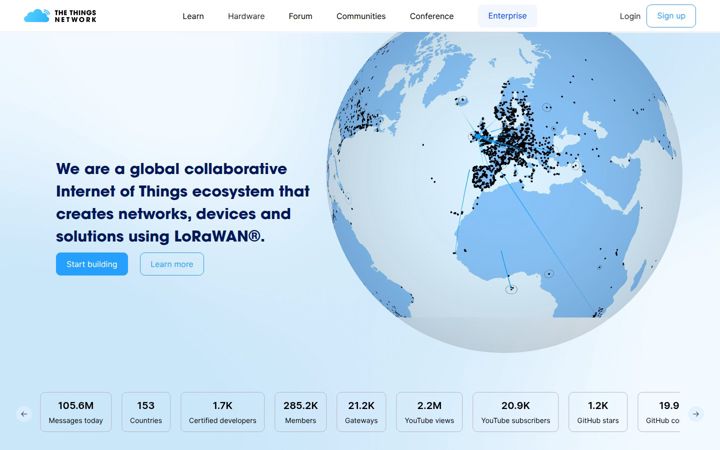Click the right carousel arrow in stats bar
The image size is (720, 450).
click(696, 414)
